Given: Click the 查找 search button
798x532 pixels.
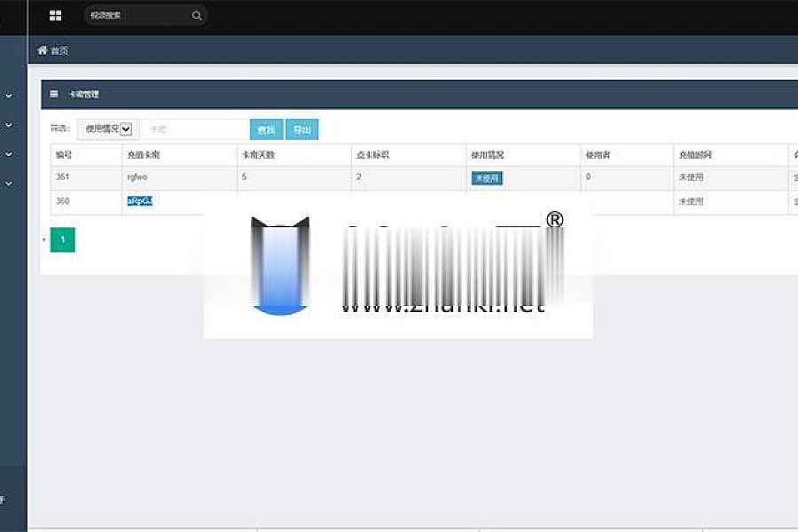Looking at the screenshot, I should (266, 129).
